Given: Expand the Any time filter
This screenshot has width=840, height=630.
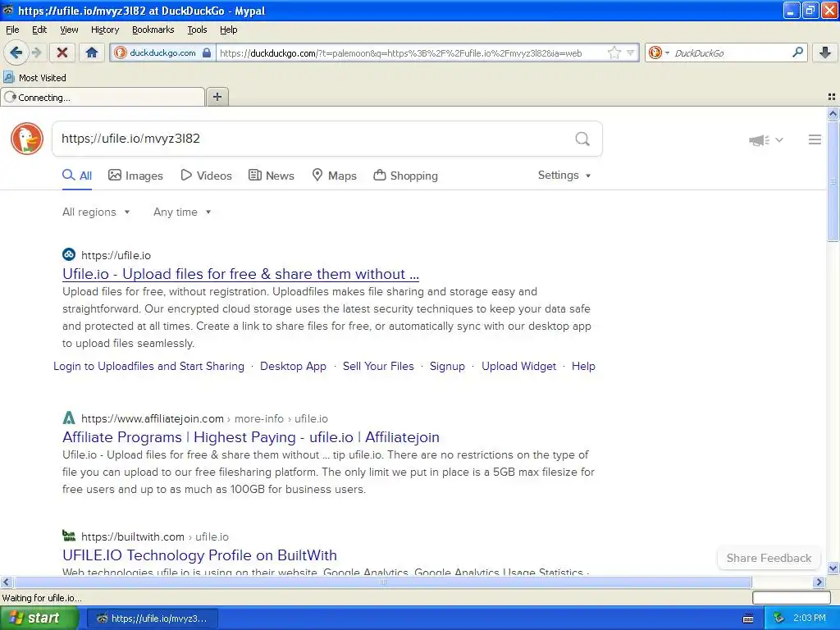Looking at the screenshot, I should [x=182, y=212].
